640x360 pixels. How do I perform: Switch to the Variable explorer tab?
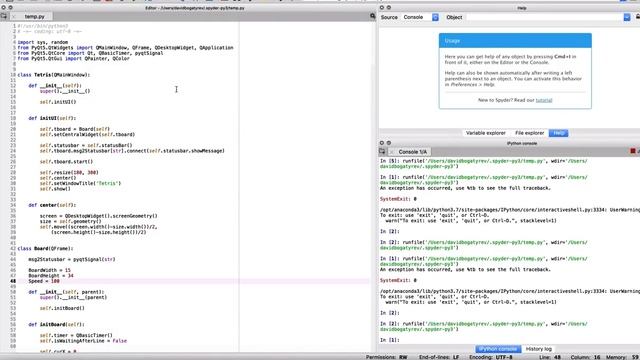pos(486,133)
